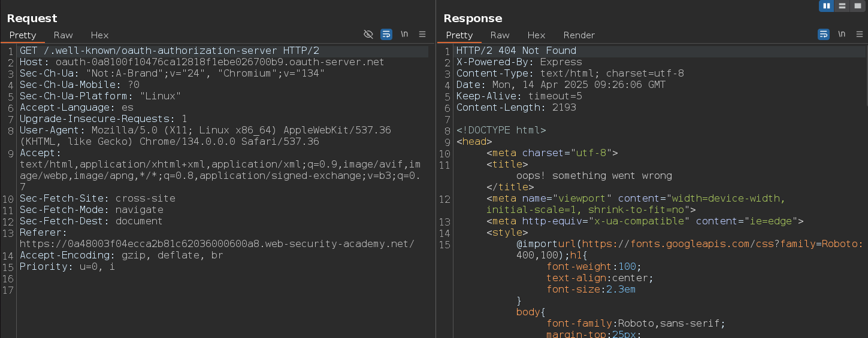Open Request panel hamburger options menu
868x338 pixels.
[x=422, y=35]
